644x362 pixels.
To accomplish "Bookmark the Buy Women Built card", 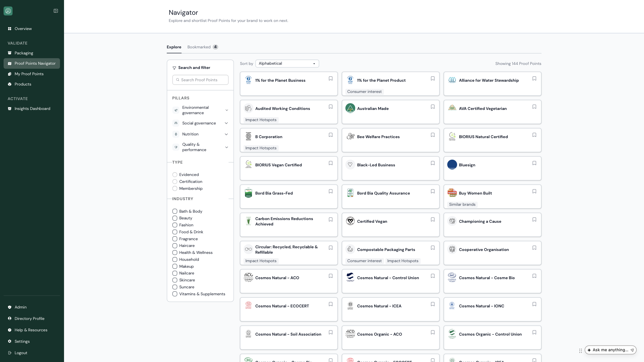I will tap(534, 191).
